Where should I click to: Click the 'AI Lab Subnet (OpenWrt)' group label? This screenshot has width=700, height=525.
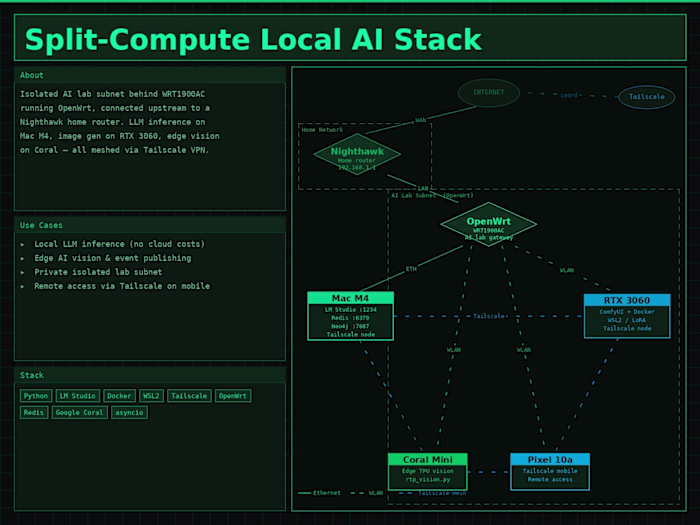[x=432, y=196]
